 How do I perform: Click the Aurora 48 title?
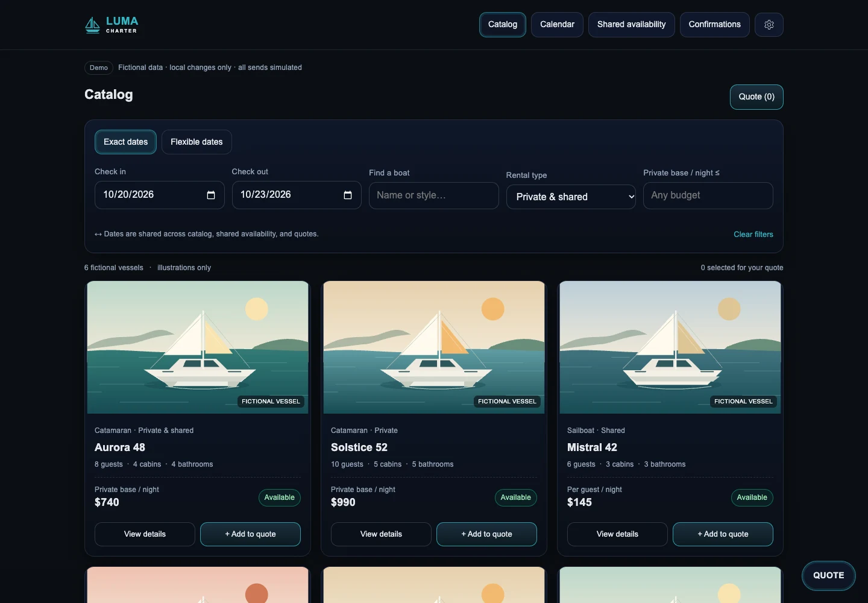pos(120,447)
